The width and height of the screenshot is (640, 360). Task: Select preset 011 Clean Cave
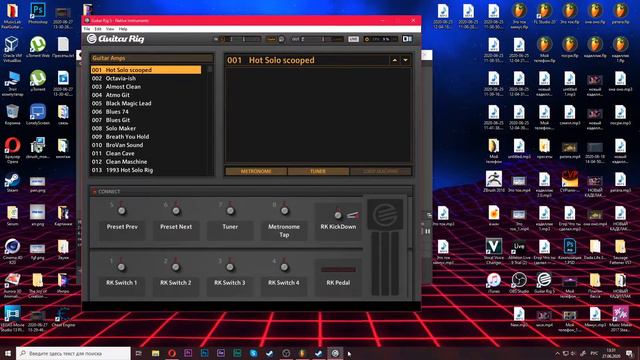click(x=146, y=153)
